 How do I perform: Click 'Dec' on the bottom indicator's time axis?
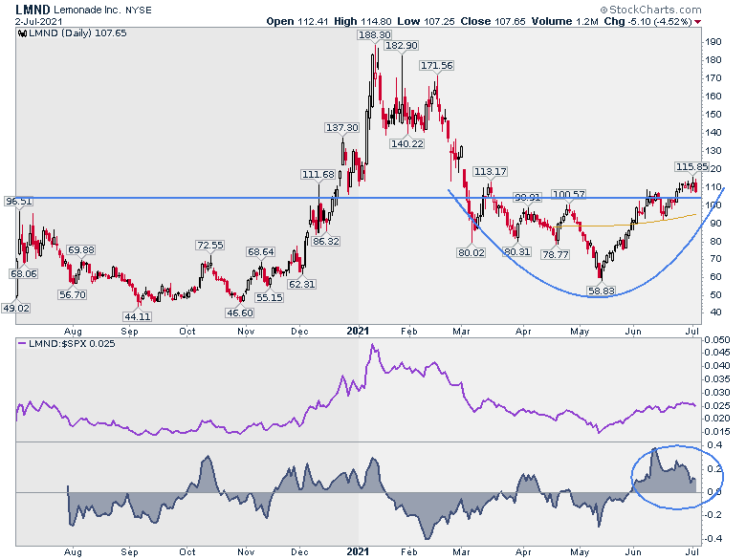point(299,552)
